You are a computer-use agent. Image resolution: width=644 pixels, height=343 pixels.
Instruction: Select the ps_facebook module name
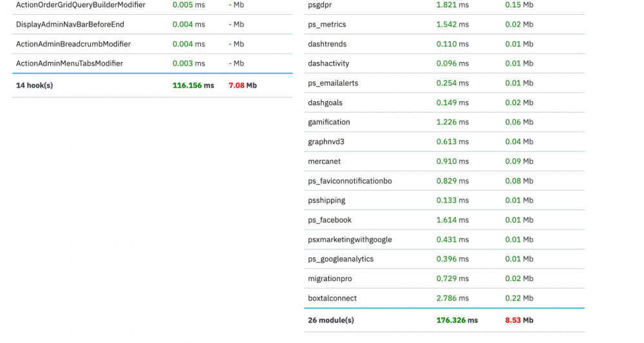pos(330,220)
